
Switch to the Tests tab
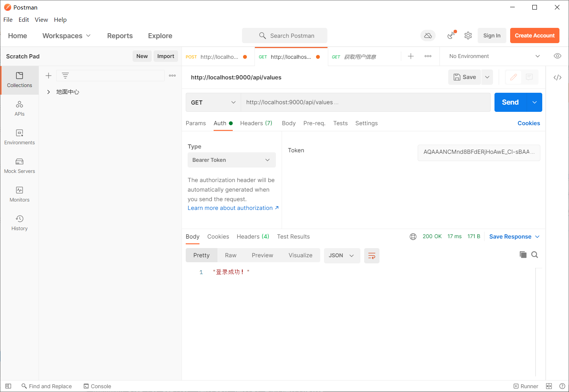(x=340, y=123)
